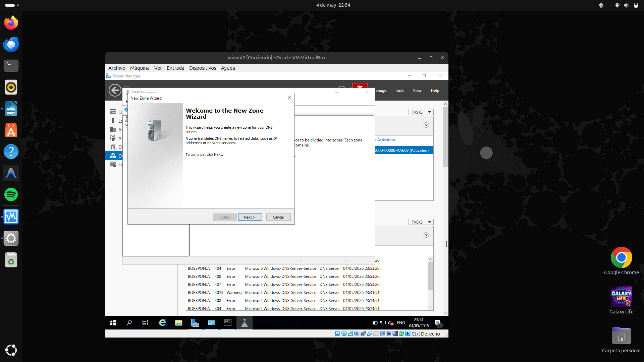Open Command Prompt taskbar icon
This screenshot has height=362, width=644.
coord(228,323)
